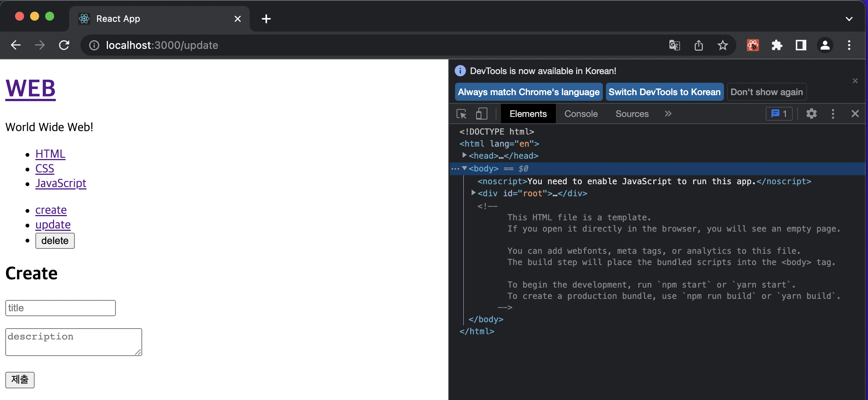Select the html lang=en node

(x=499, y=144)
